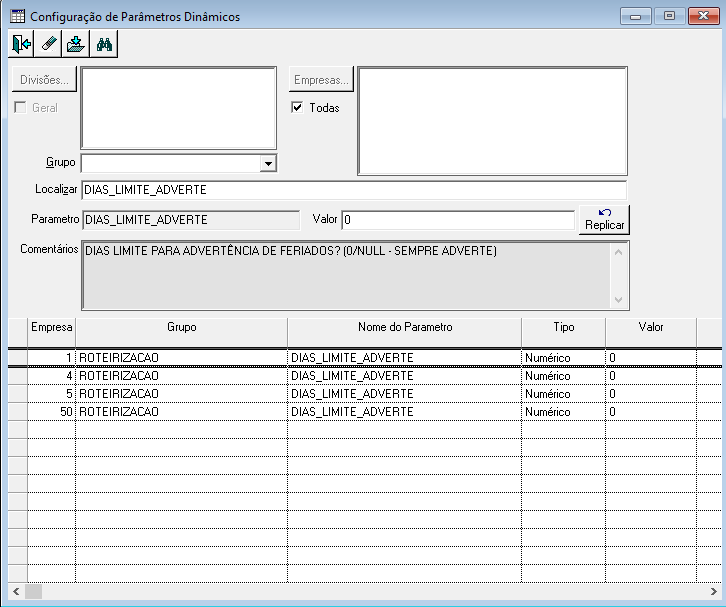Click the Empresa column header

(x=51, y=327)
